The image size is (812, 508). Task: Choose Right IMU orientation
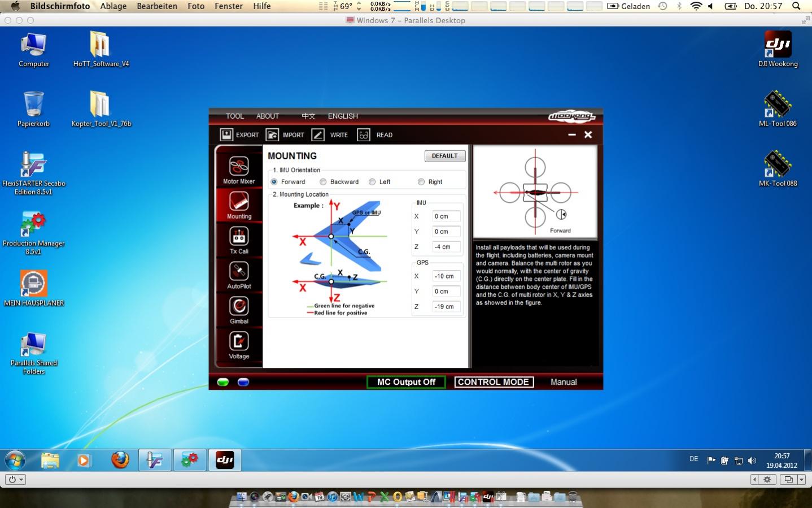(x=421, y=182)
